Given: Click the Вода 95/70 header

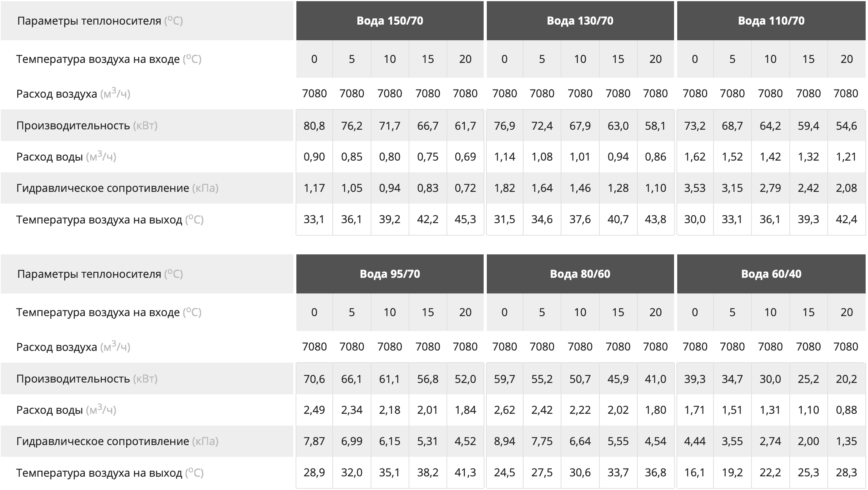Looking at the screenshot, I should coord(390,274).
